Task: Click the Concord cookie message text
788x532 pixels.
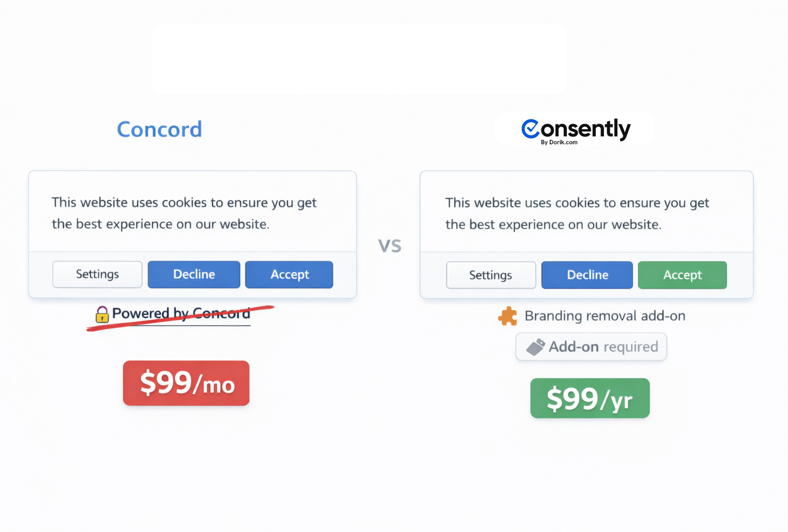Action: click(184, 213)
